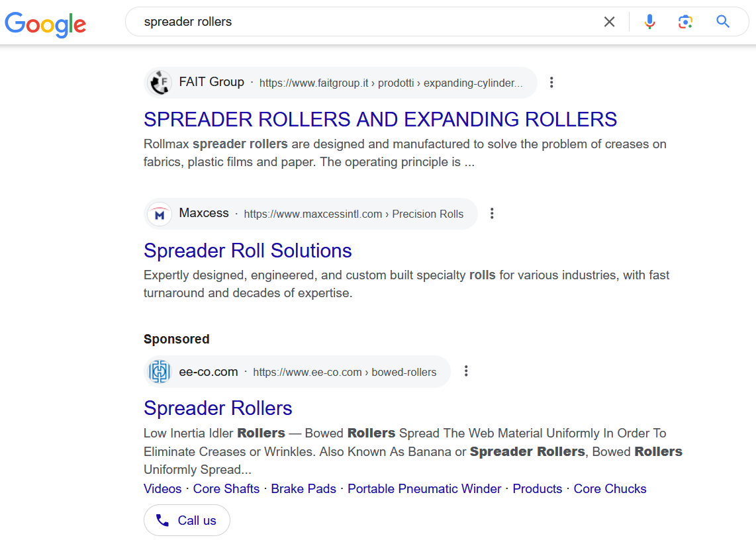Viewport: 756px width, 544px height.
Task: Open Google Lens image search
Action: (685, 21)
